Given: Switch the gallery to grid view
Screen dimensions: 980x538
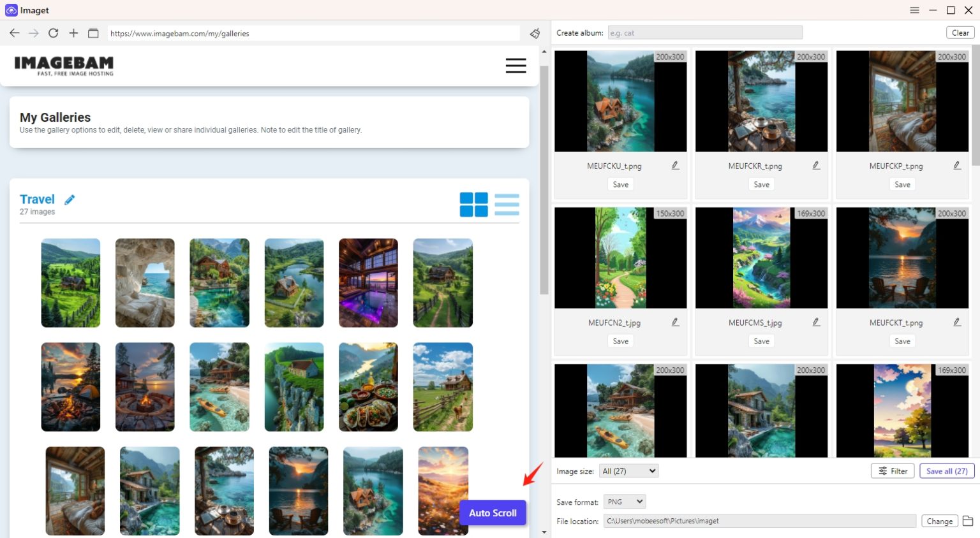Looking at the screenshot, I should click(x=473, y=205).
